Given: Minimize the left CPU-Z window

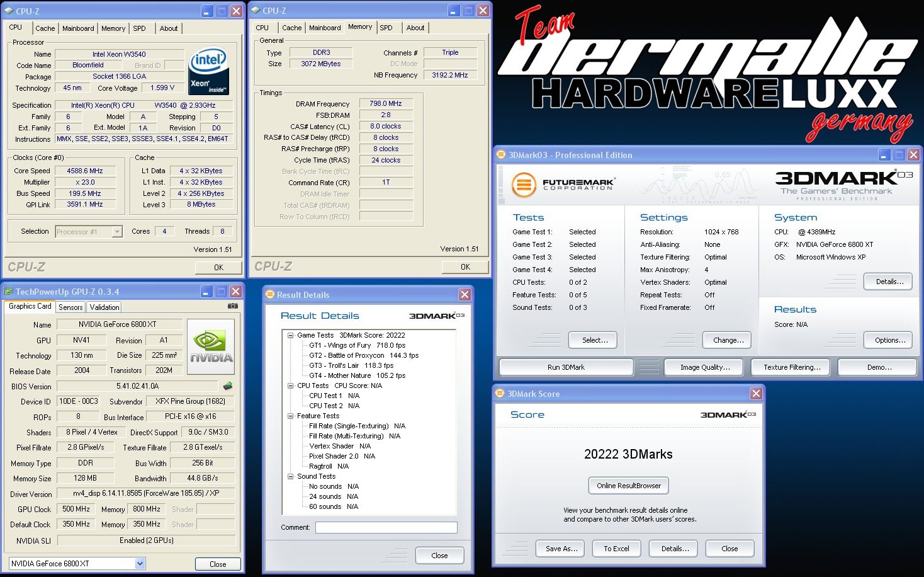Looking at the screenshot, I should point(207,11).
